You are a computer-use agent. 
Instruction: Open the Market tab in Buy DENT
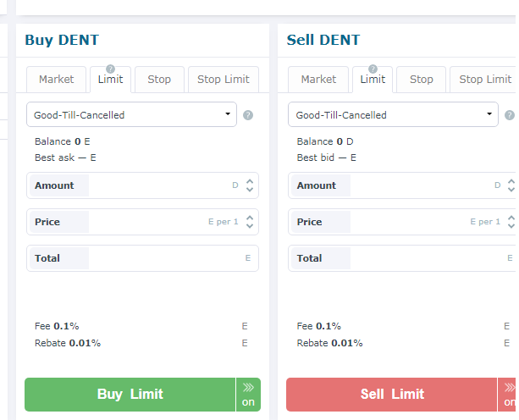point(56,80)
